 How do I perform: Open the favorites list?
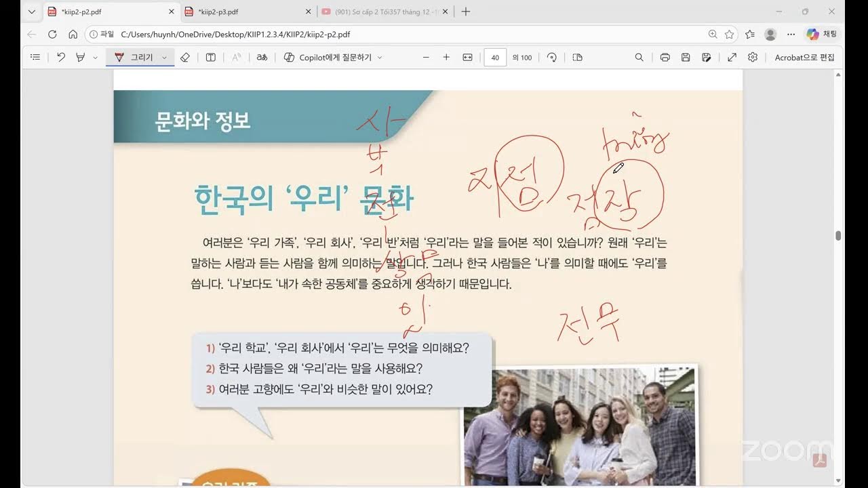pos(750,34)
